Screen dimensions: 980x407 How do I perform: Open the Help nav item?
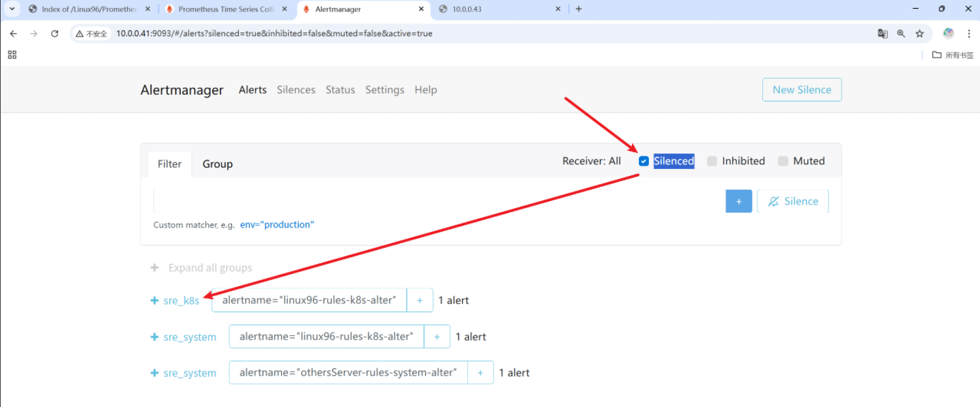click(426, 90)
